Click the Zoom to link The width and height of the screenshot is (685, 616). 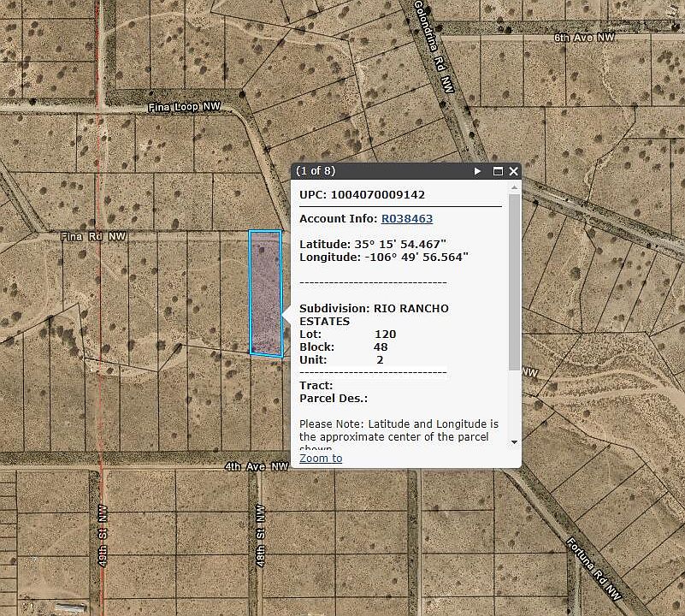click(x=321, y=459)
